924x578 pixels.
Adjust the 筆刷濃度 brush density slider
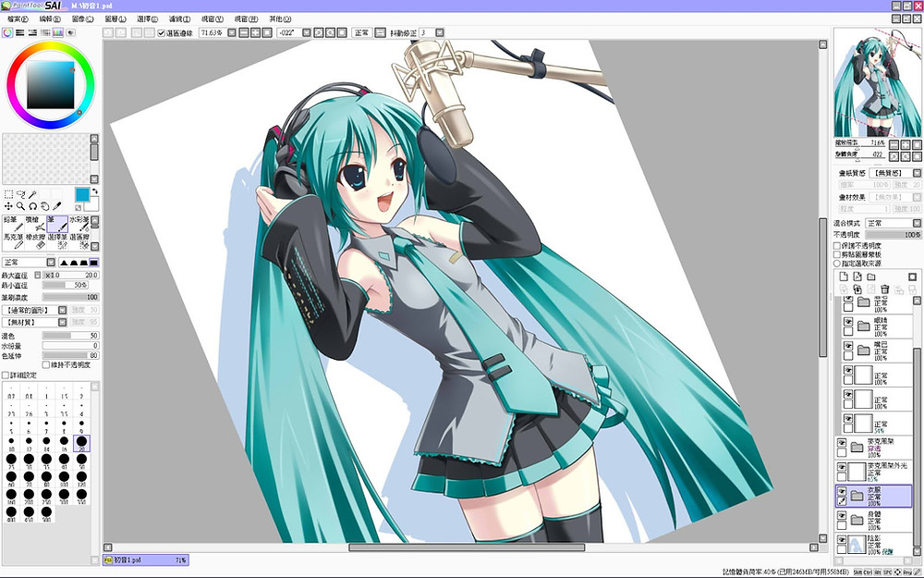[71, 297]
